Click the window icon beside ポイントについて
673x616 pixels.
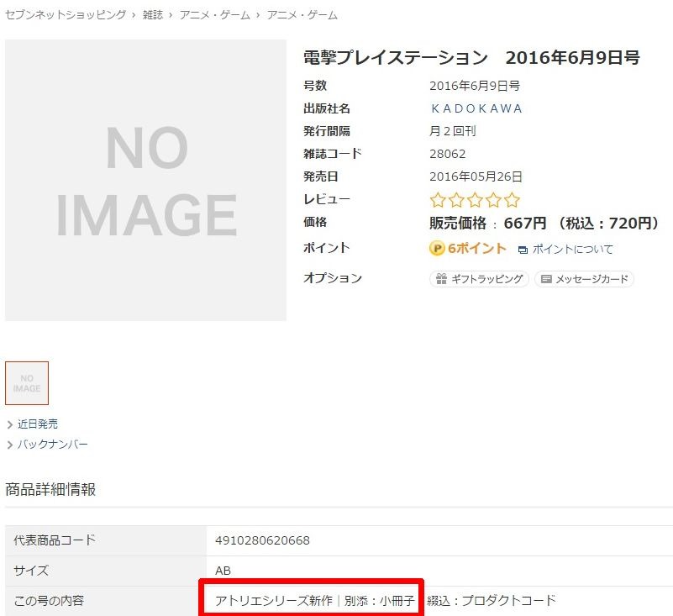(523, 250)
